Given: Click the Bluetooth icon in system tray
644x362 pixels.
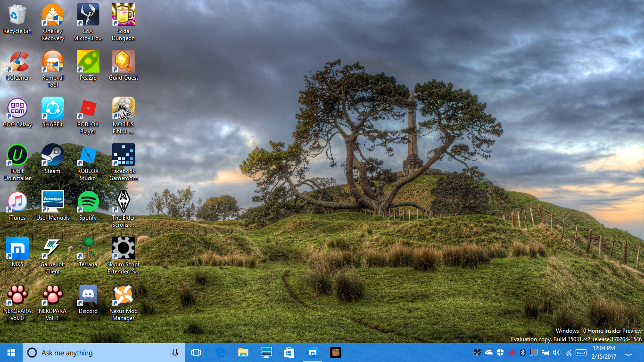Looking at the screenshot, I should [x=522, y=353].
